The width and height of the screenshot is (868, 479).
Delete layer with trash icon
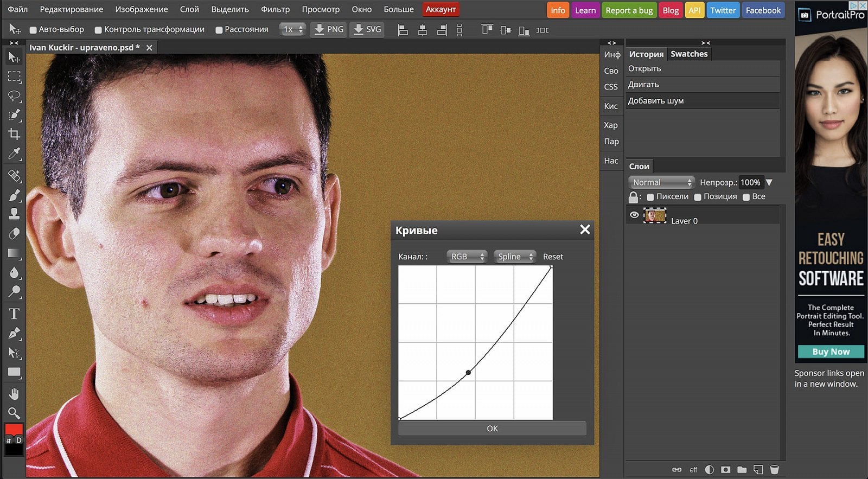[774, 469]
